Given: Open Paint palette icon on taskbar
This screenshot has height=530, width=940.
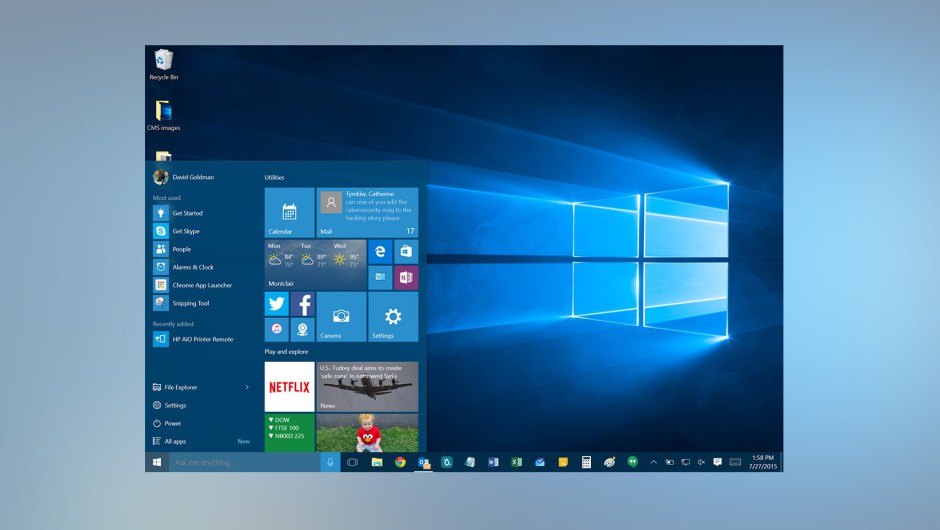Looking at the screenshot, I should (x=610, y=462).
